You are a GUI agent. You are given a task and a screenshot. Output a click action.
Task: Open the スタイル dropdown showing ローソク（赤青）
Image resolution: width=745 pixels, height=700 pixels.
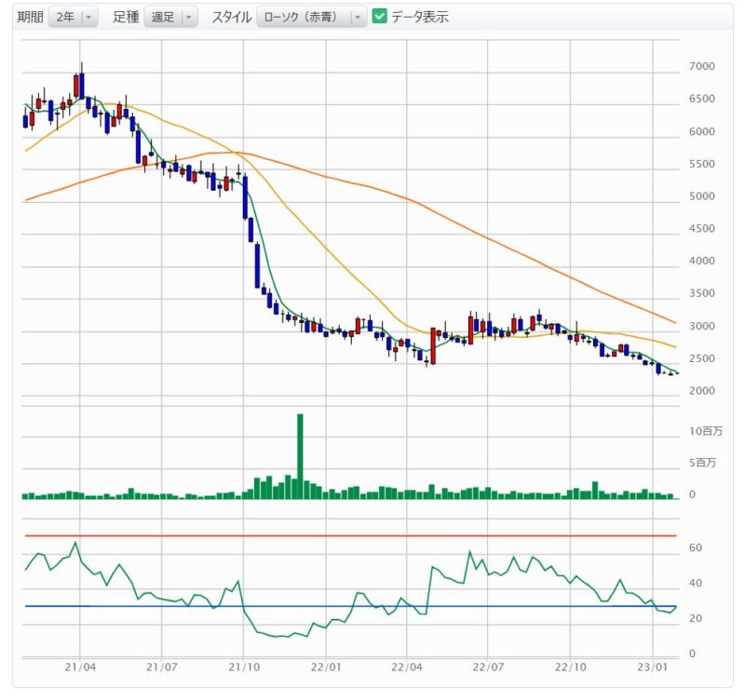click(x=312, y=17)
